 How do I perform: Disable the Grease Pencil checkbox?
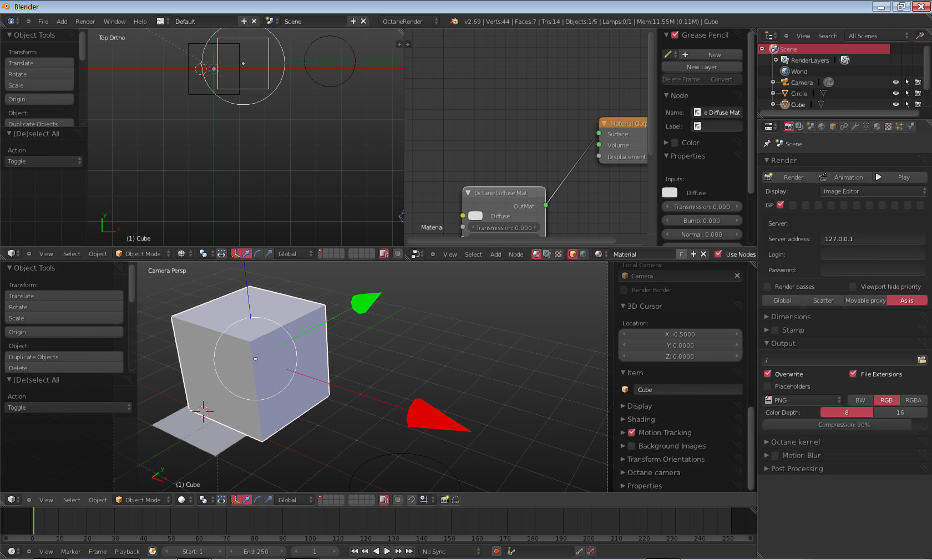pos(675,35)
